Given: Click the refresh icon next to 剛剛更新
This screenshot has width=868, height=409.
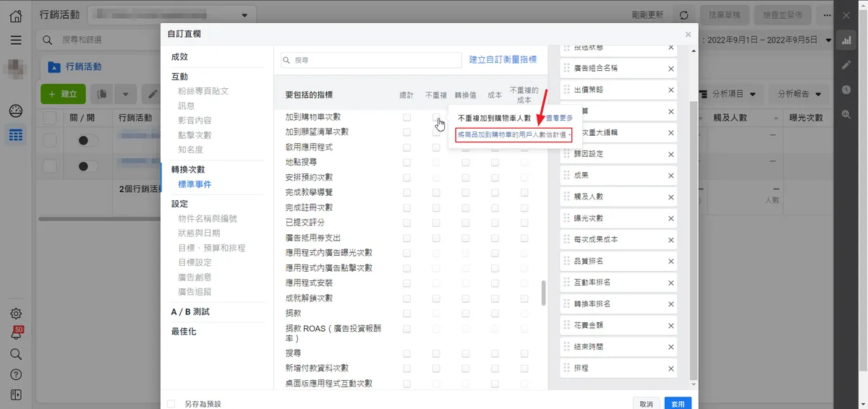Looking at the screenshot, I should (x=684, y=14).
